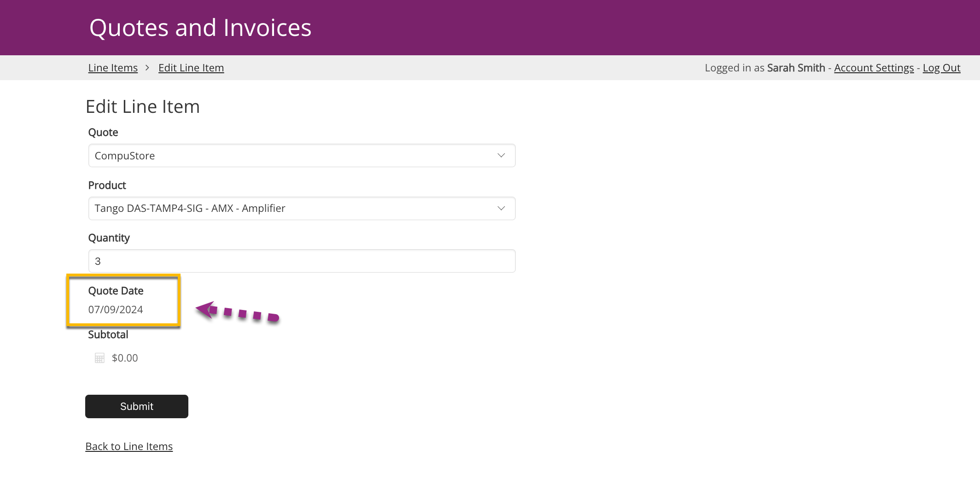The height and width of the screenshot is (491, 980).
Task: Click the Quote dropdown chevron arrow
Action: point(501,156)
